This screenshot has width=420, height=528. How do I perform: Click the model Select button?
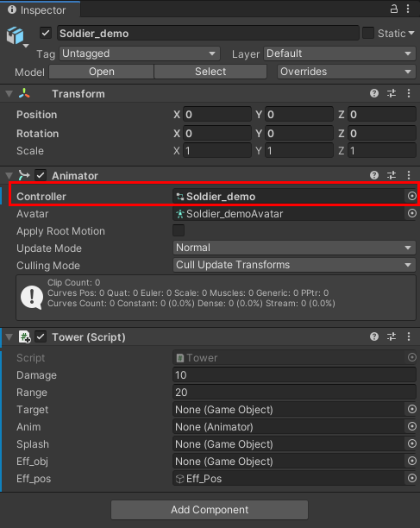pos(210,72)
